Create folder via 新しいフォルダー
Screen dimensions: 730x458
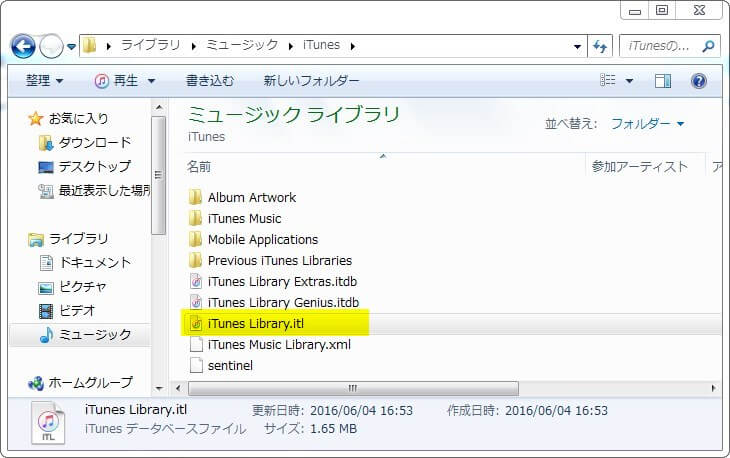311,81
